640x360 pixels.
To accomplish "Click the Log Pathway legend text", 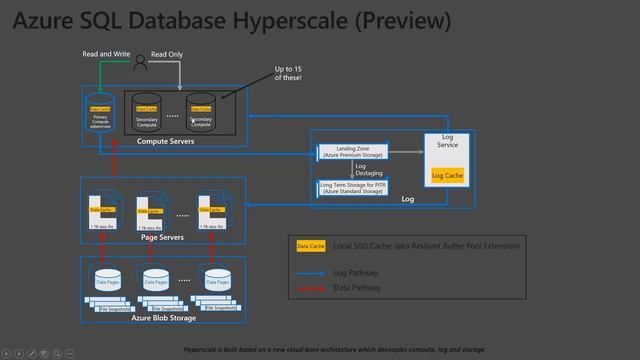I will click(x=355, y=273).
